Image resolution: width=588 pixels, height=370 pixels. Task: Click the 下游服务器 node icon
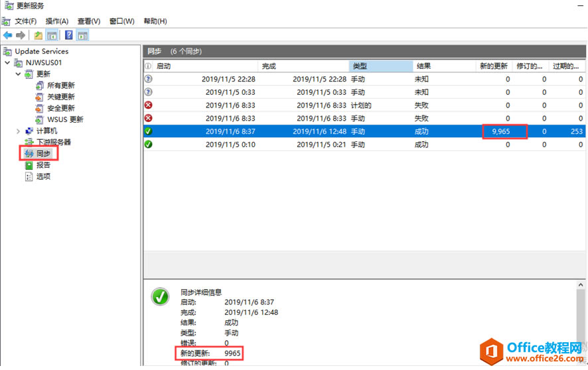pos(29,143)
